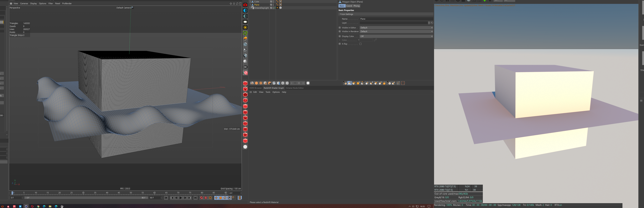Switch to Octane Node Editor tab
Viewport: 644px width, 208px height.
click(x=295, y=88)
